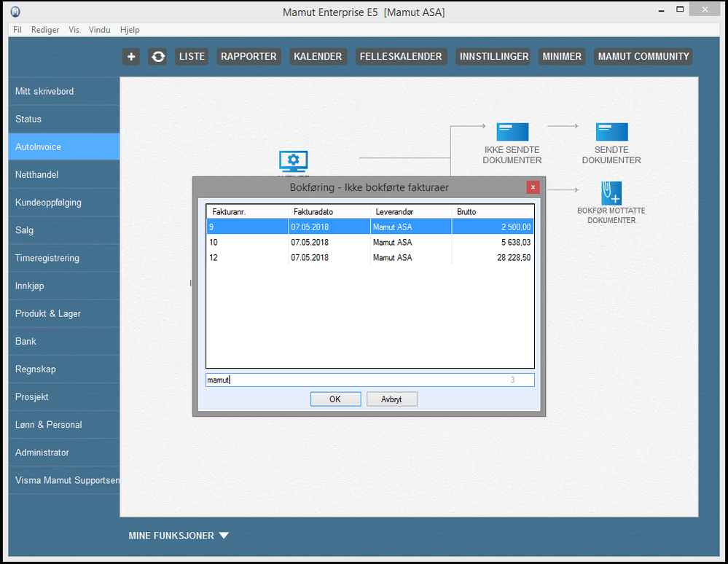Open the Ikke sendte dokumenter icon
Screen dimensions: 728x564
point(512,132)
